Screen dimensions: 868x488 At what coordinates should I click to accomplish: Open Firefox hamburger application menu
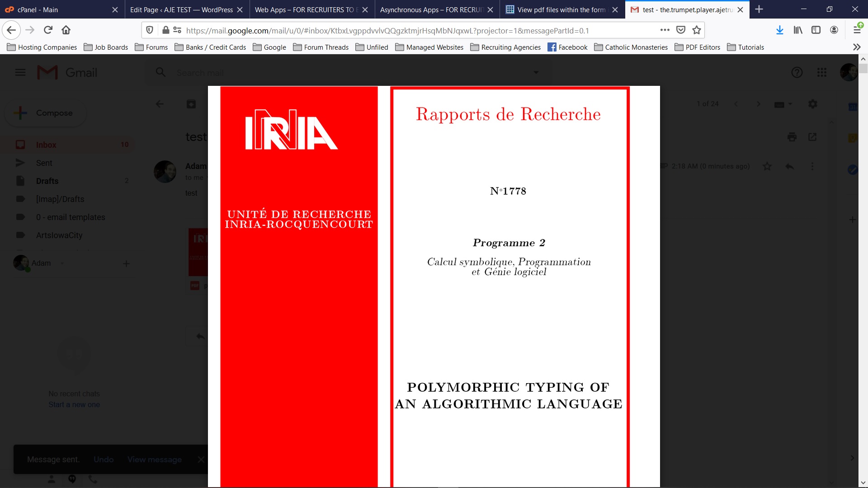coord(857,30)
